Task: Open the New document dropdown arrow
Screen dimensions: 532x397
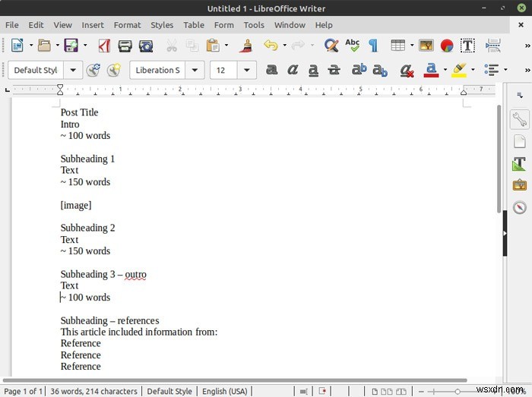Action: 31,46
